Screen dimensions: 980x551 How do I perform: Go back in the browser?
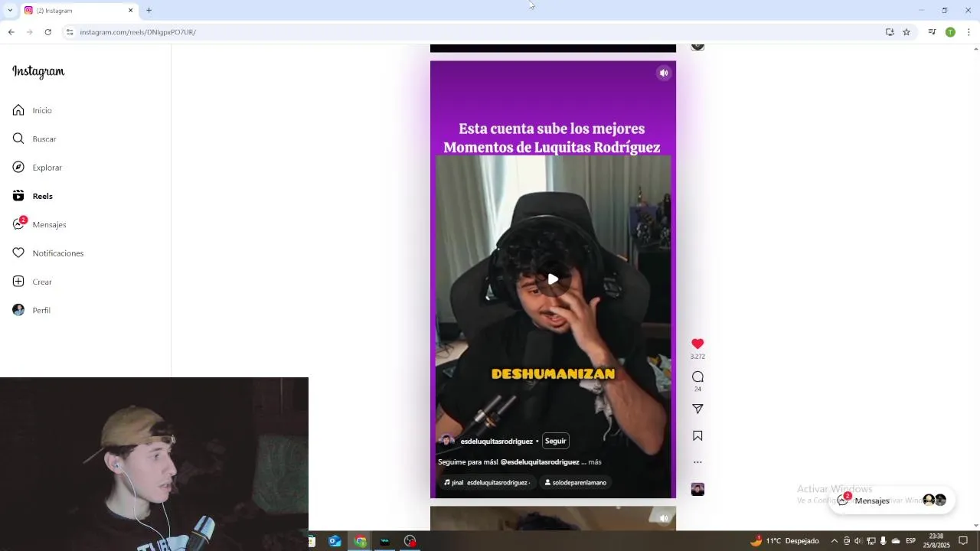(x=11, y=32)
